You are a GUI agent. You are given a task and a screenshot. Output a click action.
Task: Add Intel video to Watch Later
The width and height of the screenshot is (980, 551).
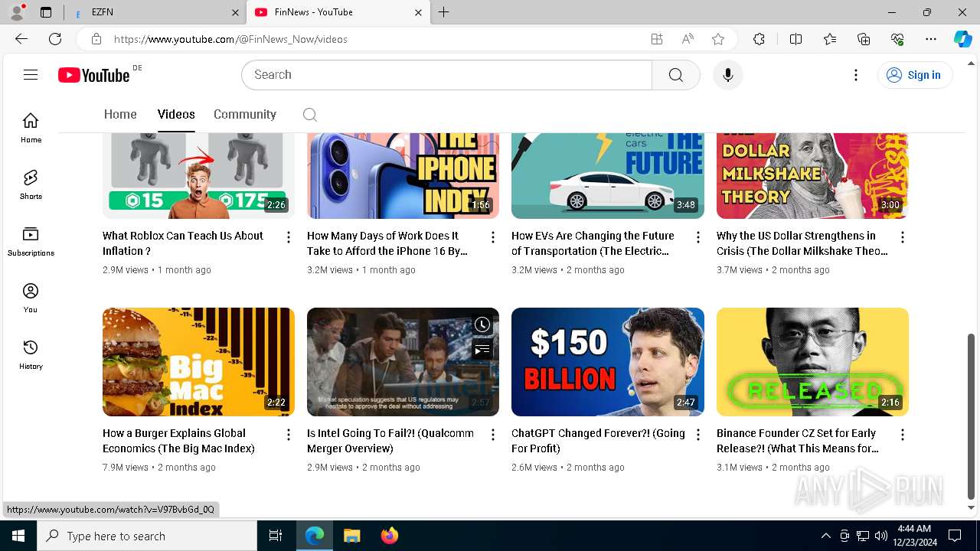click(482, 324)
